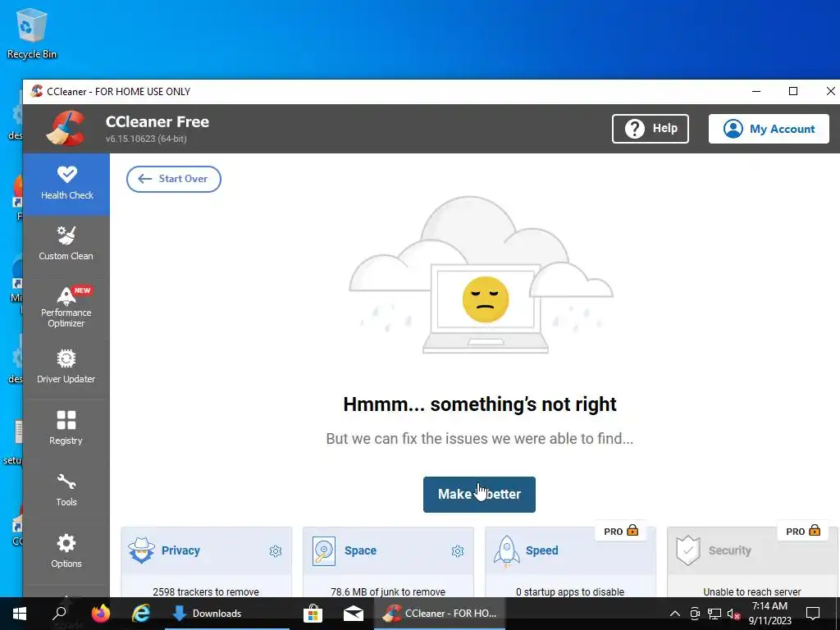840x630 pixels.
Task: Click the Speed rocket icon
Action: pyautogui.click(x=506, y=551)
